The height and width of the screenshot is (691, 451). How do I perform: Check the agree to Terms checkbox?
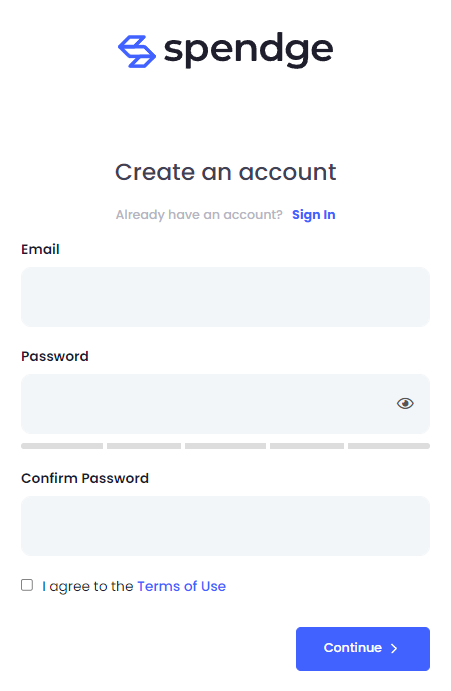point(27,585)
